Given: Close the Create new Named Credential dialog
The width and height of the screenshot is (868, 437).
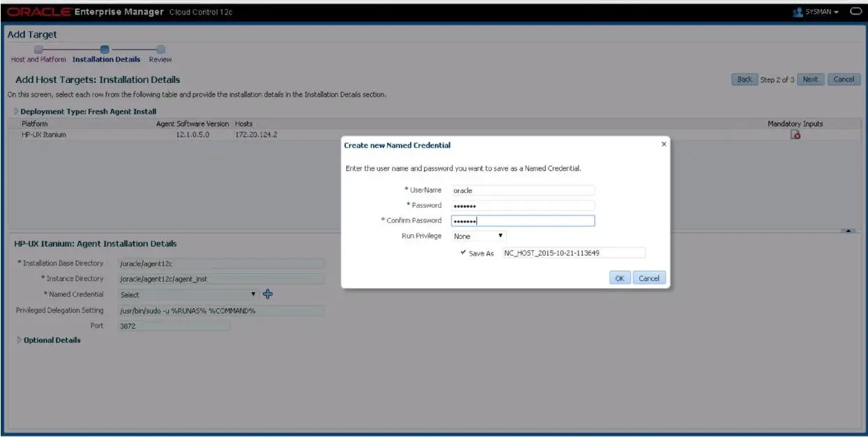Looking at the screenshot, I should (x=663, y=144).
